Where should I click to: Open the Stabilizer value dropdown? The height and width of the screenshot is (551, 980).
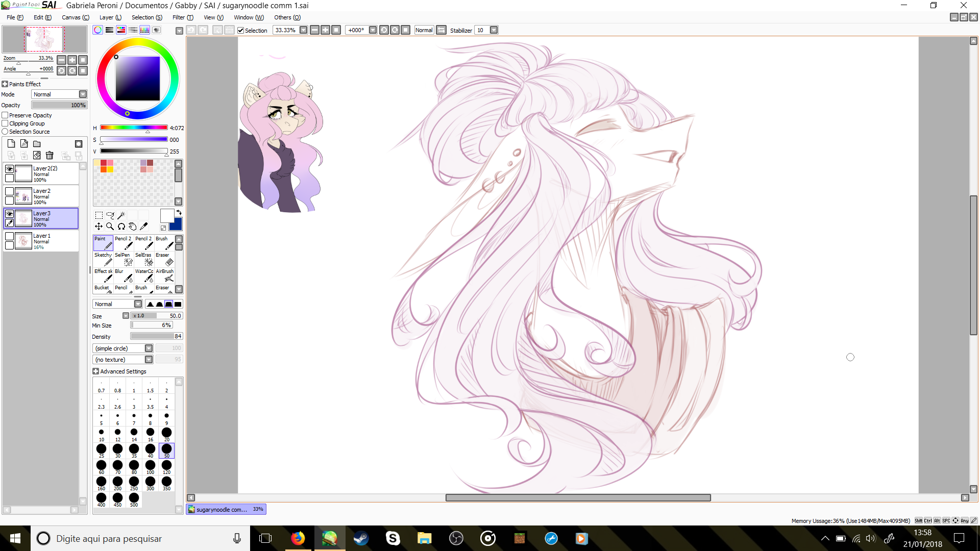point(494,30)
